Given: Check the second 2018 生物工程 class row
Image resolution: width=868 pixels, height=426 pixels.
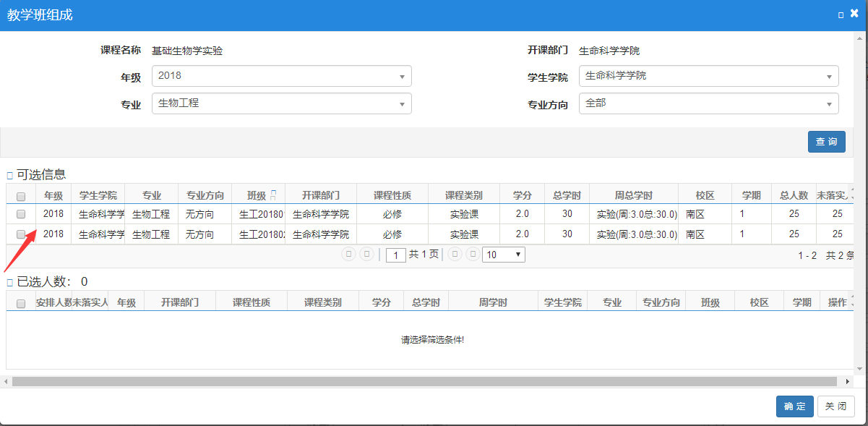Looking at the screenshot, I should [x=21, y=234].
